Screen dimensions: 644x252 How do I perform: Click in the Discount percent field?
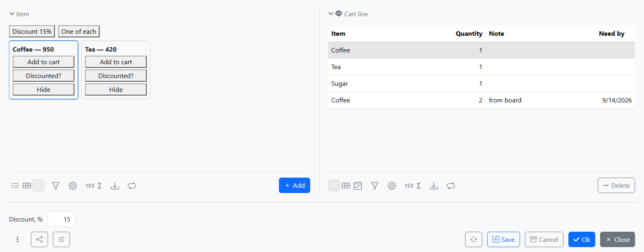click(61, 219)
